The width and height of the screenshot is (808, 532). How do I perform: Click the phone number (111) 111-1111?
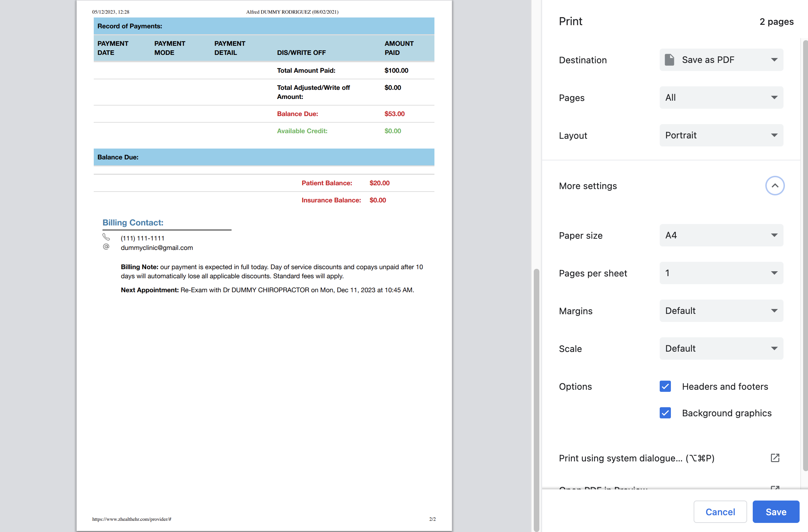click(142, 238)
